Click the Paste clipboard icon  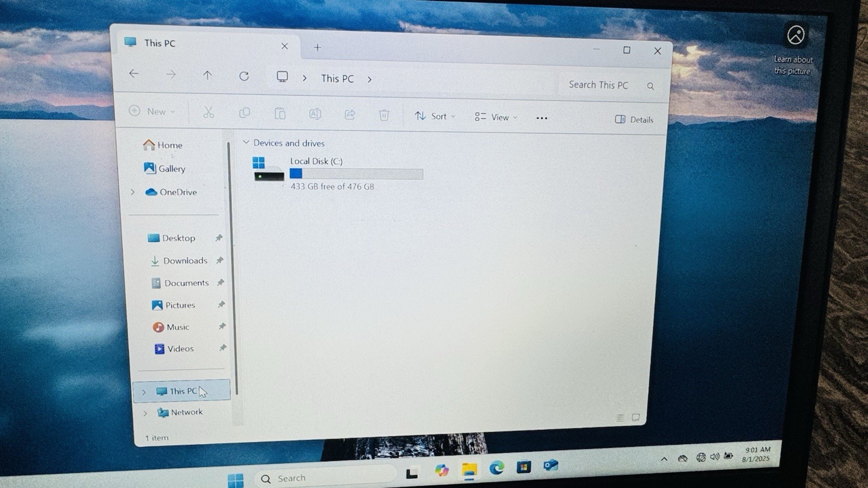[280, 113]
